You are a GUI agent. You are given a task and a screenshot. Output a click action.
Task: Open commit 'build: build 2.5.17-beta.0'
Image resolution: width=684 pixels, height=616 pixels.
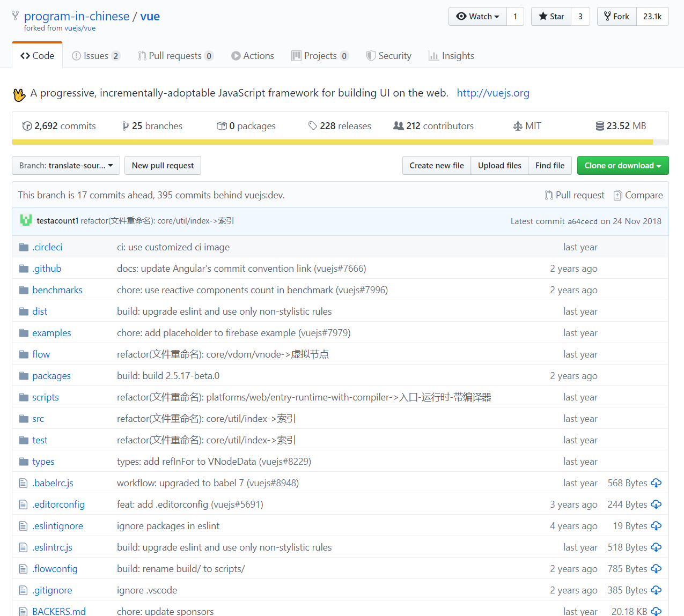(x=168, y=376)
